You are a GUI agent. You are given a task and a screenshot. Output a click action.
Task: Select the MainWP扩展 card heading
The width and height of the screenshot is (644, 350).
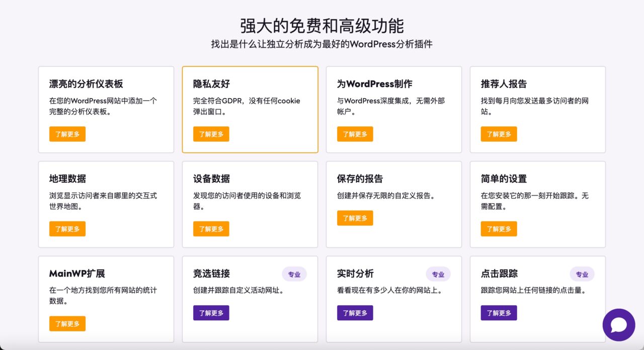click(x=77, y=274)
